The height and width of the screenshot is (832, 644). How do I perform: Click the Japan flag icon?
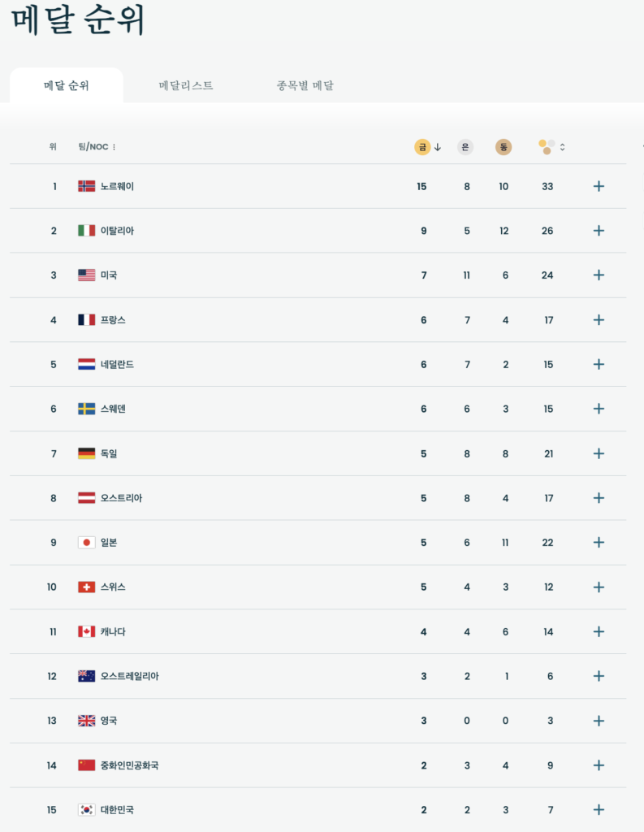click(x=87, y=543)
